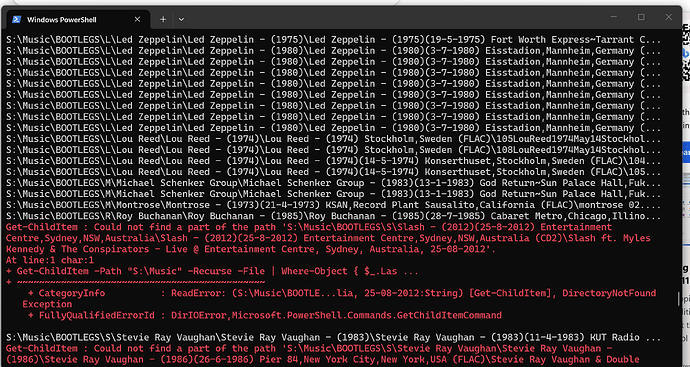Click the first red Get-ChildItem error mentioning Slash
The image size is (690, 367).
[x=309, y=227]
